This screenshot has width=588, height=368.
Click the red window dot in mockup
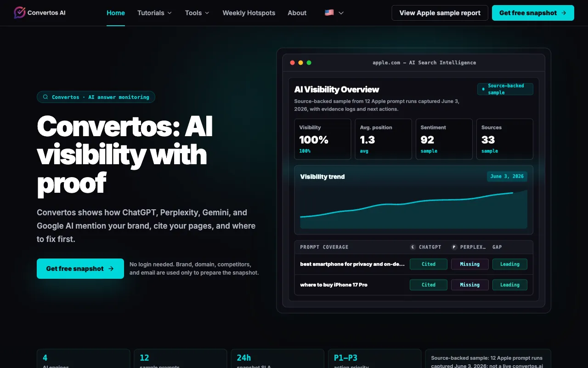pyautogui.click(x=293, y=63)
